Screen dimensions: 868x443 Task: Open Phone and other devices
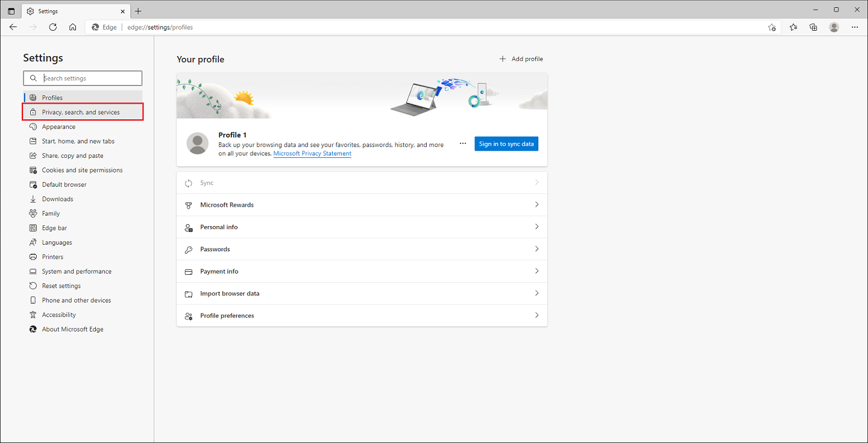point(83,300)
